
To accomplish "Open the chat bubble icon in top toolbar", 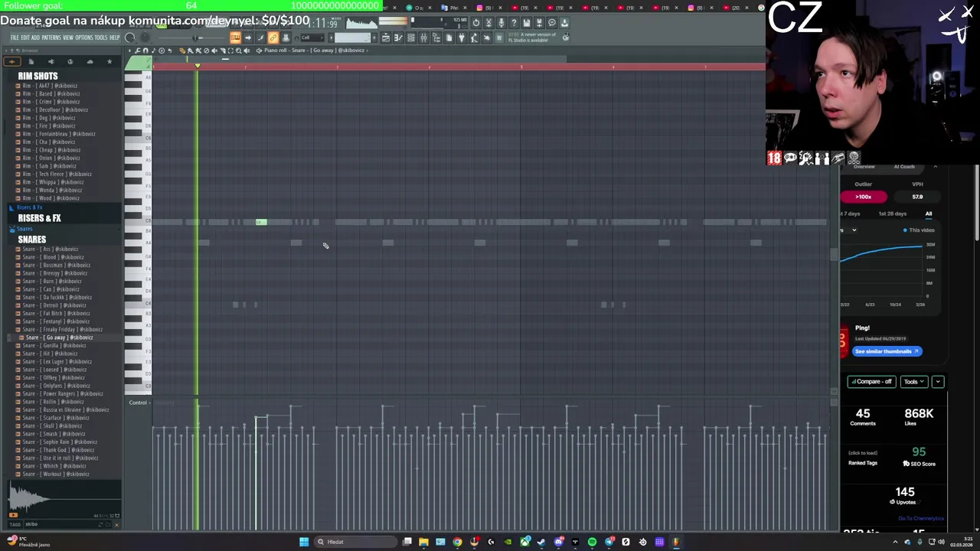I will (552, 23).
